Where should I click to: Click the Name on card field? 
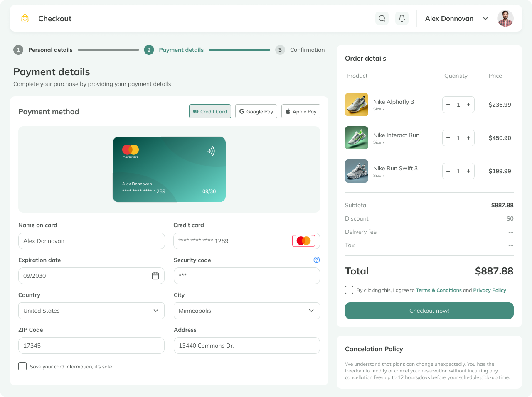91,241
